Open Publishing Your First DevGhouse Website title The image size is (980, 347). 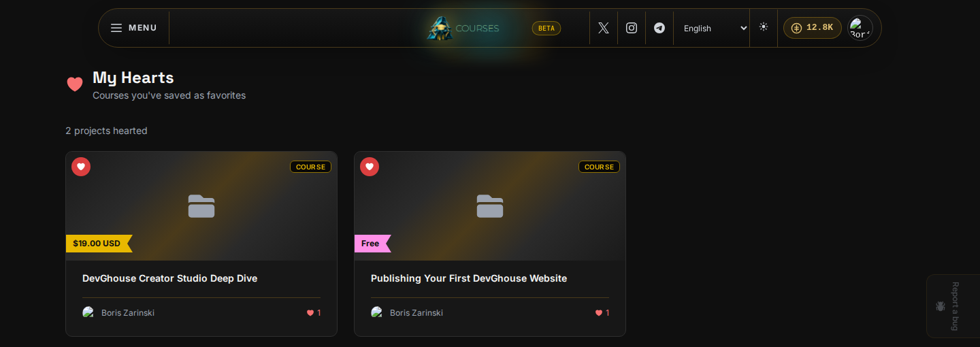pyautogui.click(x=469, y=278)
